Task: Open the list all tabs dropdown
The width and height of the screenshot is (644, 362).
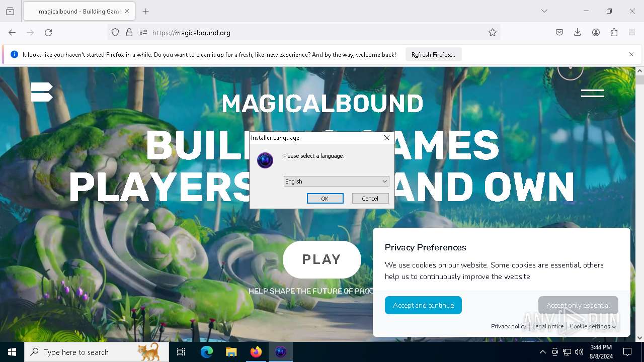Action: tap(544, 11)
